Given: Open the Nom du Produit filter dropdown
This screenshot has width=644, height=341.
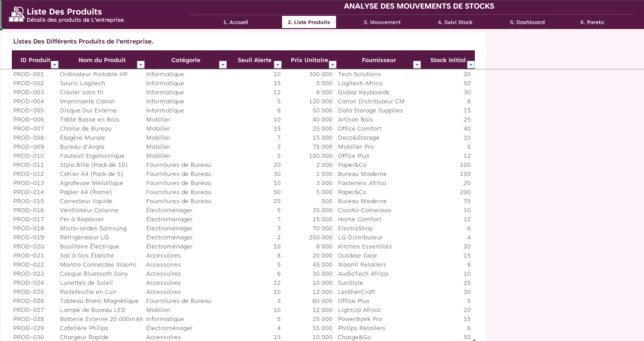Looking at the screenshot, I should click(141, 64).
